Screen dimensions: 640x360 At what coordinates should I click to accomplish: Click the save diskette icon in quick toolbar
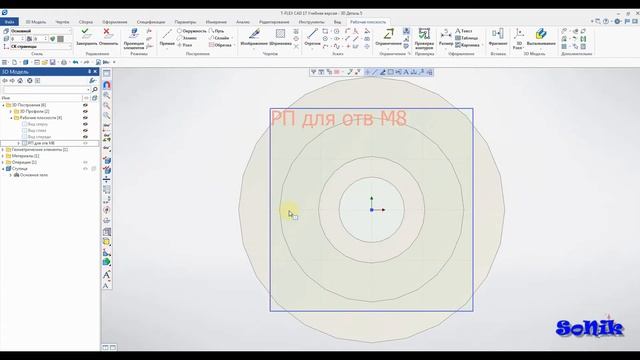(x=53, y=62)
